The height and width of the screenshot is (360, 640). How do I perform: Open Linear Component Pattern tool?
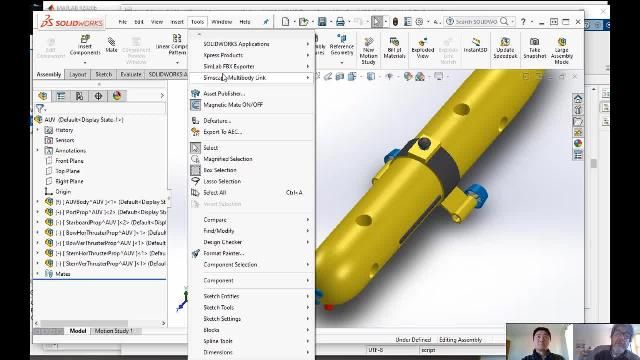pyautogui.click(x=177, y=38)
